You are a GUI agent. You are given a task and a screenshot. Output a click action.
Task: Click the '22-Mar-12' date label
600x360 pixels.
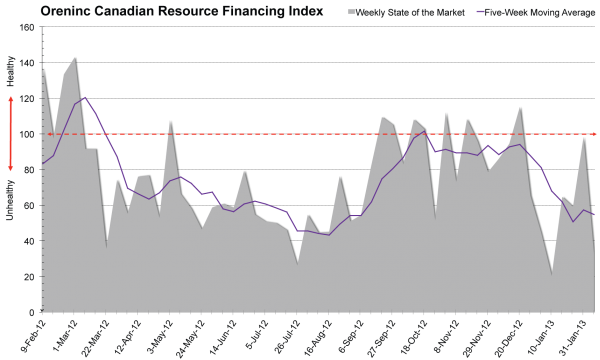point(96,338)
